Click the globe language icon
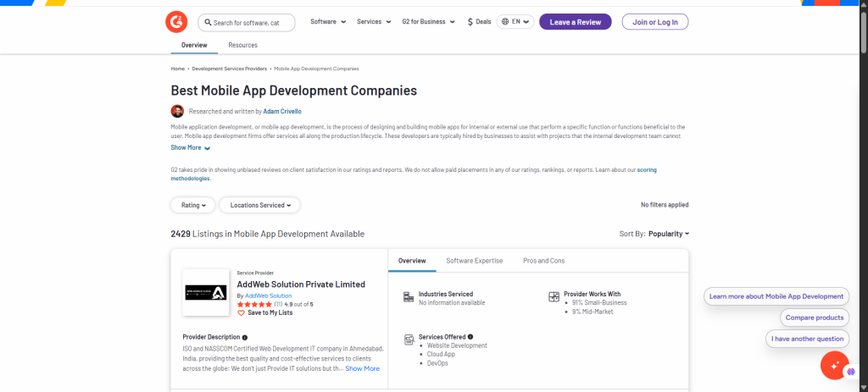The height and width of the screenshot is (392, 868). [x=505, y=22]
